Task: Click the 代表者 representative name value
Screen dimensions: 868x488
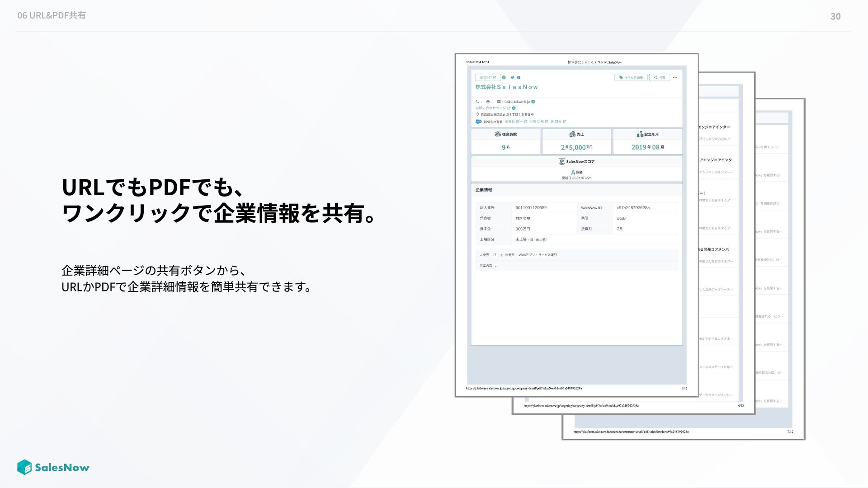Action: click(523, 218)
